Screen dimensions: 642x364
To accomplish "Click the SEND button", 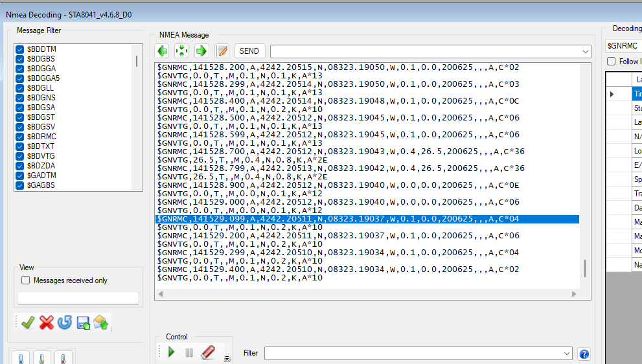I will tap(249, 51).
